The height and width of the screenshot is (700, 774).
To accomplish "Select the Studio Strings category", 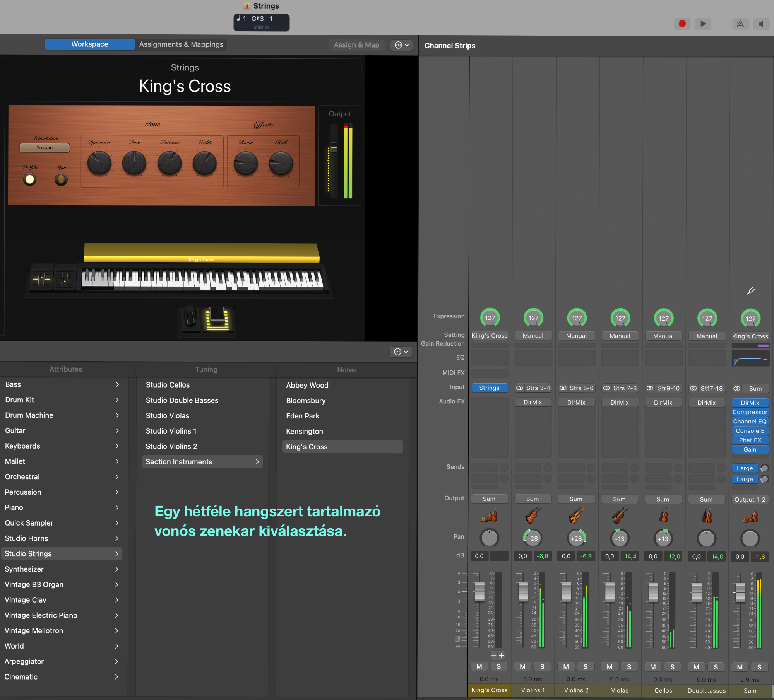I will [61, 553].
